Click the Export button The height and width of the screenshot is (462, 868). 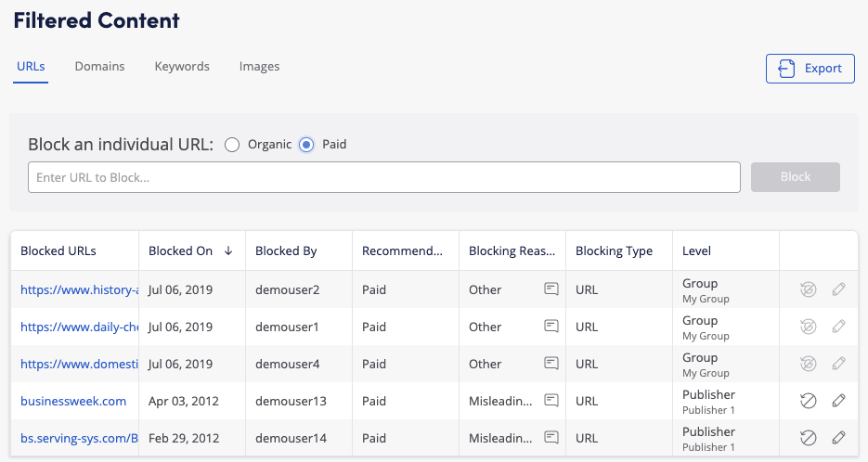click(x=810, y=69)
